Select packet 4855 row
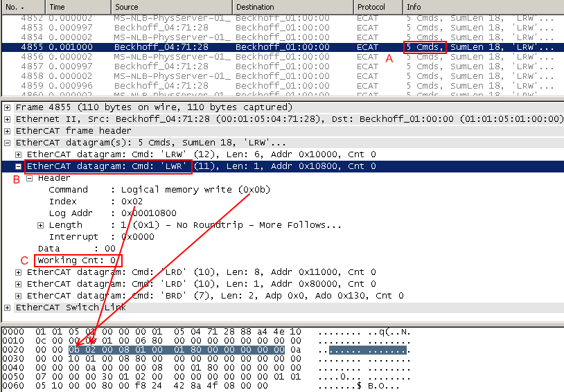The height and width of the screenshot is (392, 564). coord(283,47)
